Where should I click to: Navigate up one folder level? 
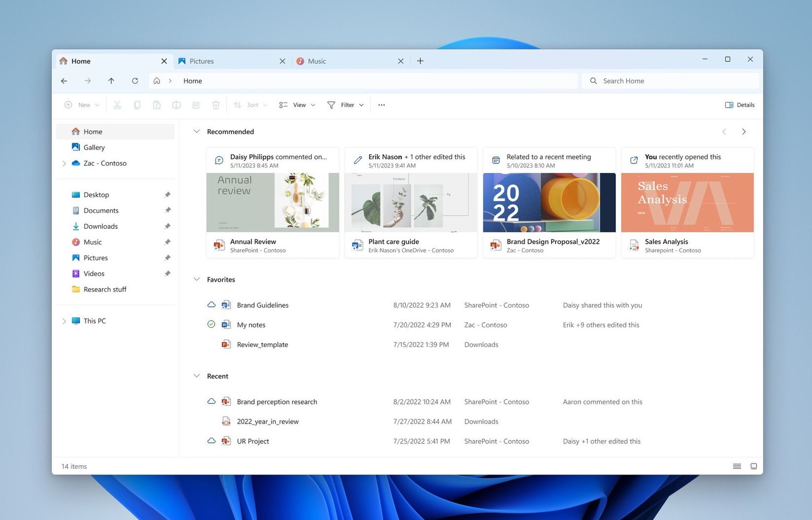[x=111, y=81]
